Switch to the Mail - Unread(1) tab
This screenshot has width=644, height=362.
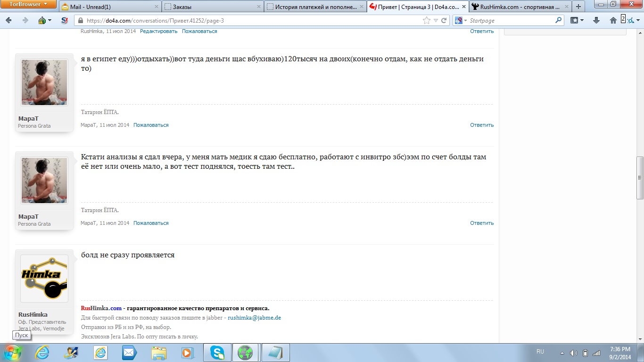(x=109, y=7)
